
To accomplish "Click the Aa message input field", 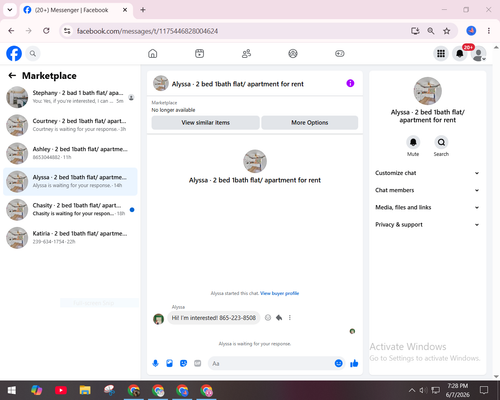I will [271, 363].
